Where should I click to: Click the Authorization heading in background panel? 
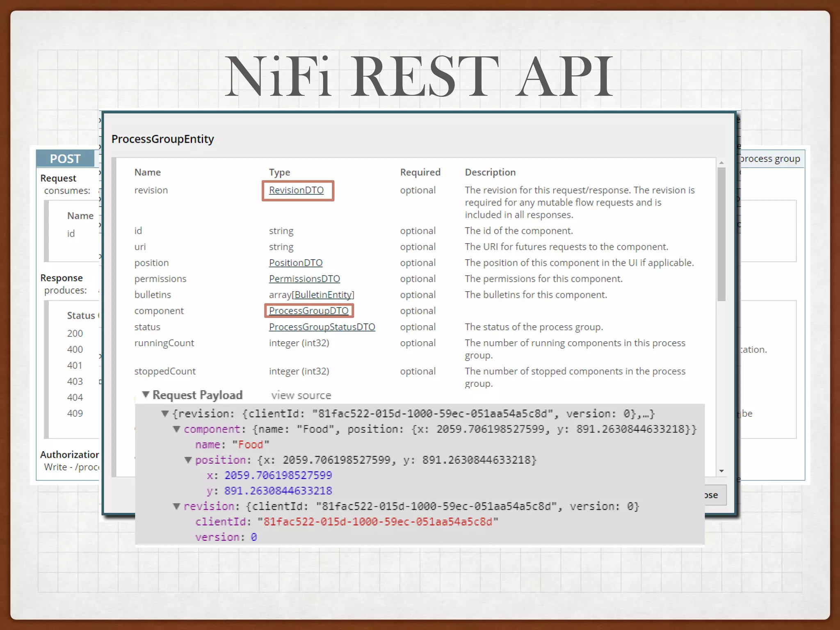[70, 454]
